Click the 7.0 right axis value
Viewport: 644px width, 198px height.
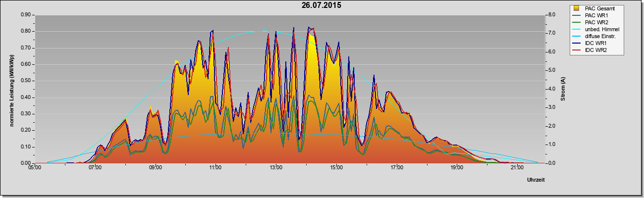(x=551, y=33)
